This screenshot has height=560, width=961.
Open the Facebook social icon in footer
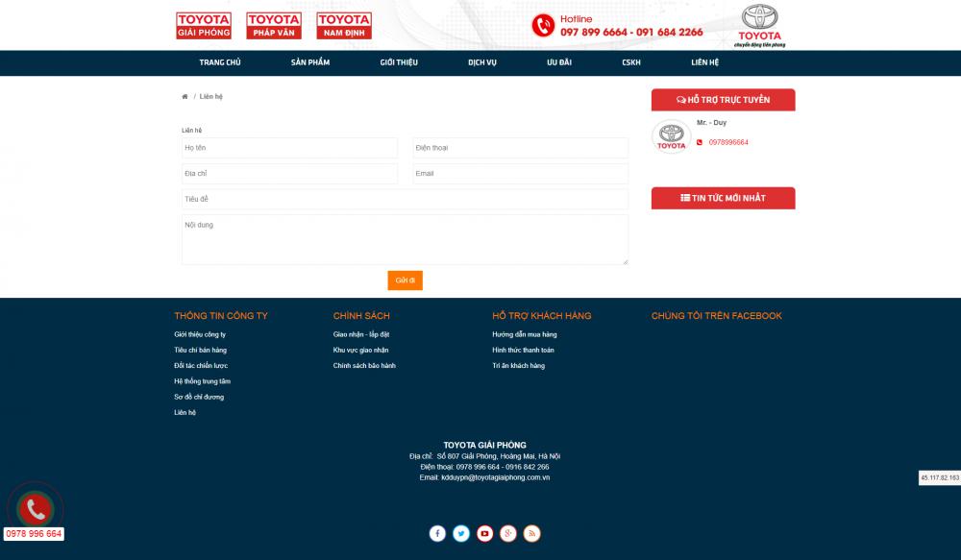click(x=437, y=533)
